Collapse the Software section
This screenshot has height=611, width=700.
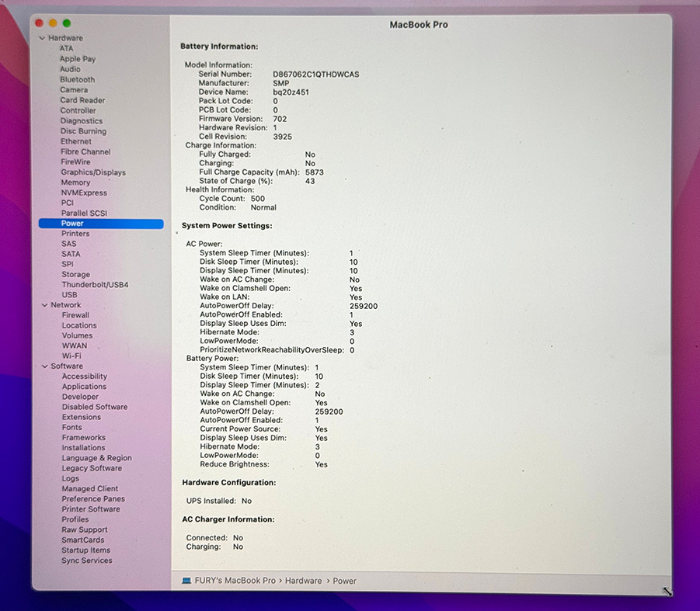pos(44,366)
